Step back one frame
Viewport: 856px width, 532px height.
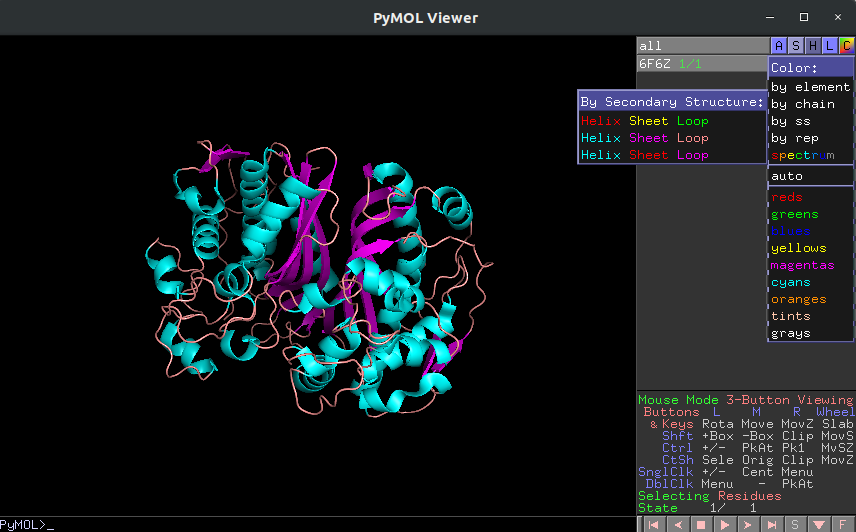click(677, 525)
